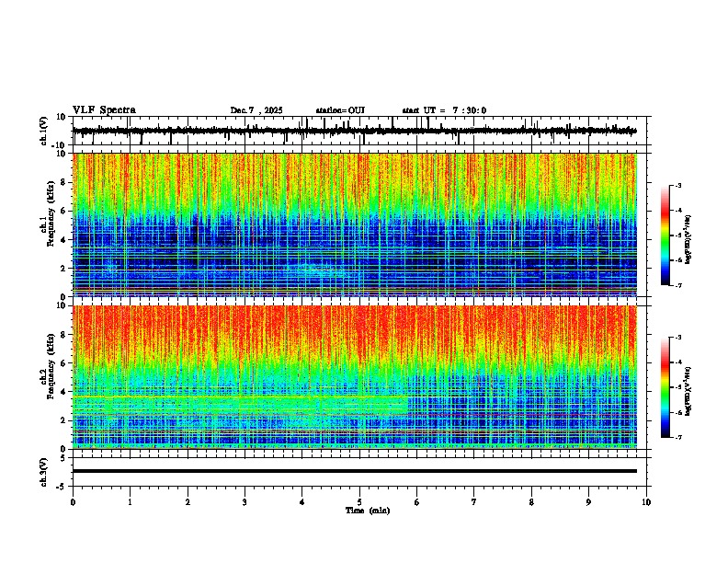Click the "ch.3(V)" vertical axis label
The height and width of the screenshot is (563, 728).
click(44, 473)
